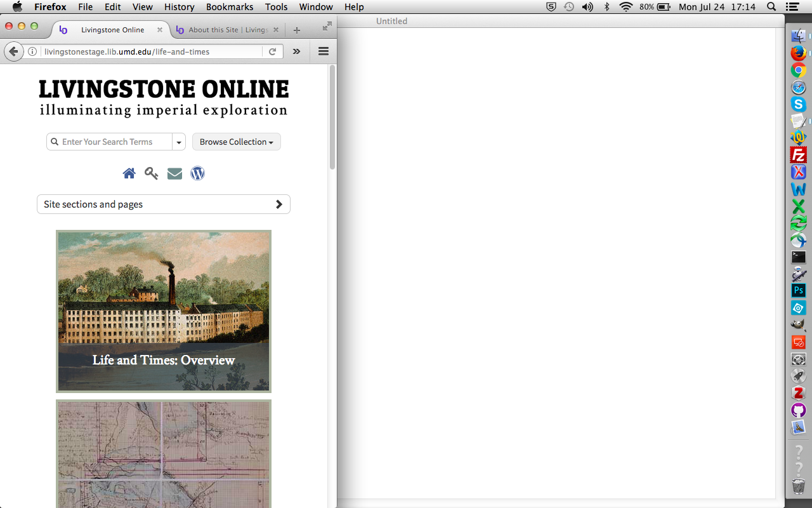This screenshot has width=812, height=508.
Task: Open Google Chrome from the Dock
Action: click(799, 70)
